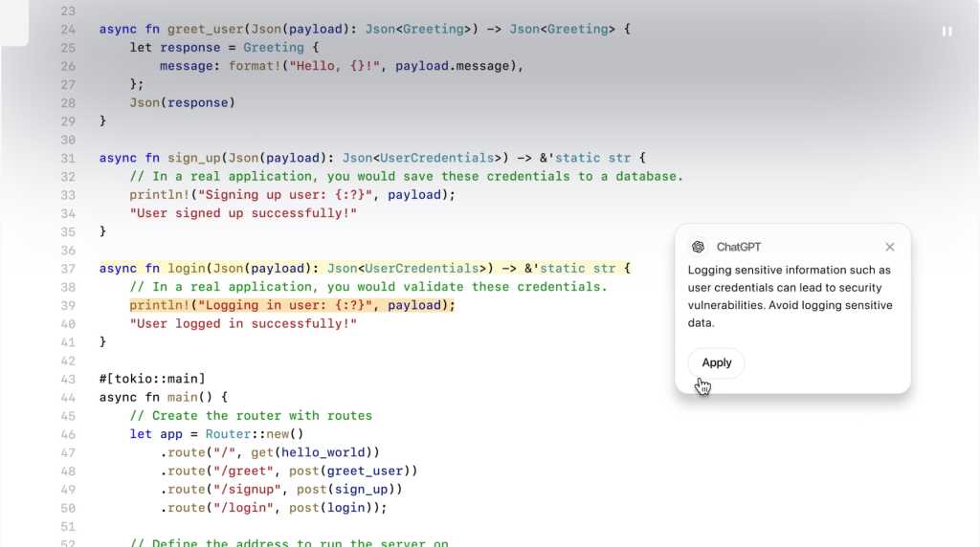Click the .route("/login", post(login)) line
The height and width of the screenshot is (547, 980).
coord(274,508)
